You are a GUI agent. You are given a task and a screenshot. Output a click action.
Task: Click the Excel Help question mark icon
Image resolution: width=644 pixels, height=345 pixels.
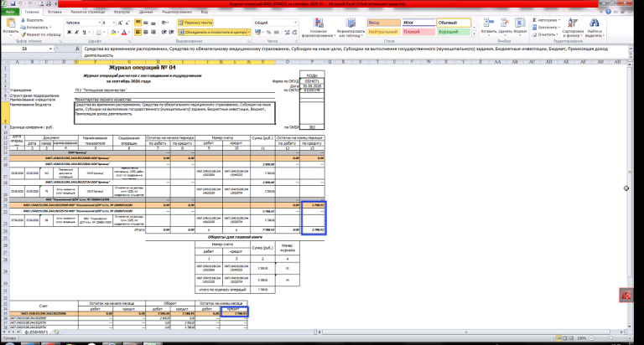[608, 12]
